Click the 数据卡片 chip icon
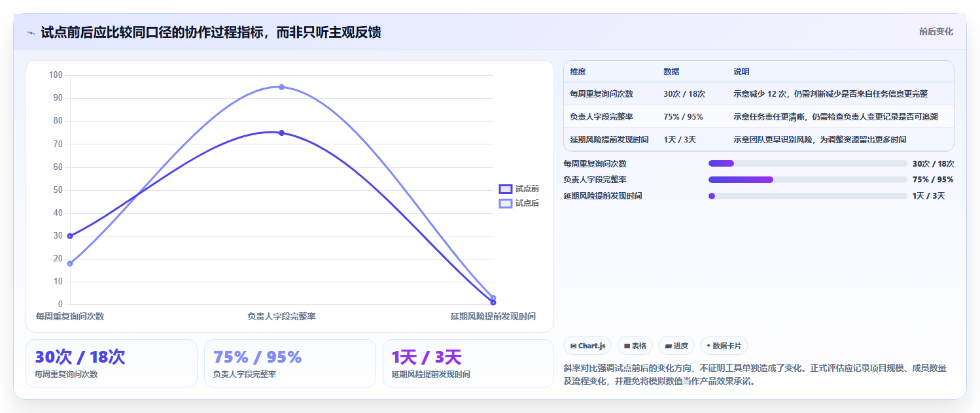 click(x=709, y=346)
